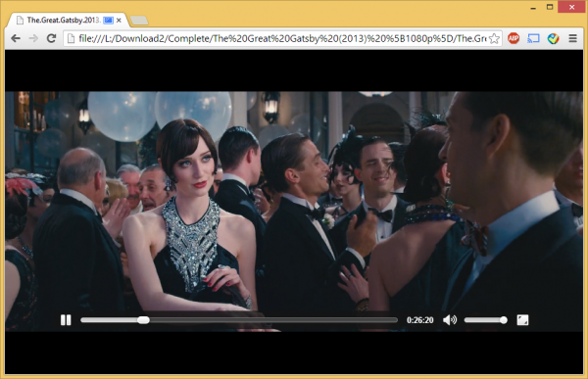Pause the video playback

point(66,320)
